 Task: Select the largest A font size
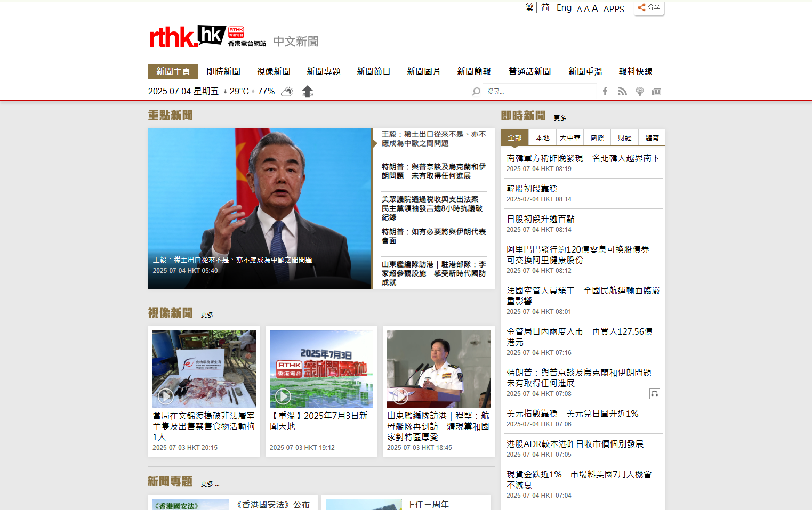(x=593, y=8)
